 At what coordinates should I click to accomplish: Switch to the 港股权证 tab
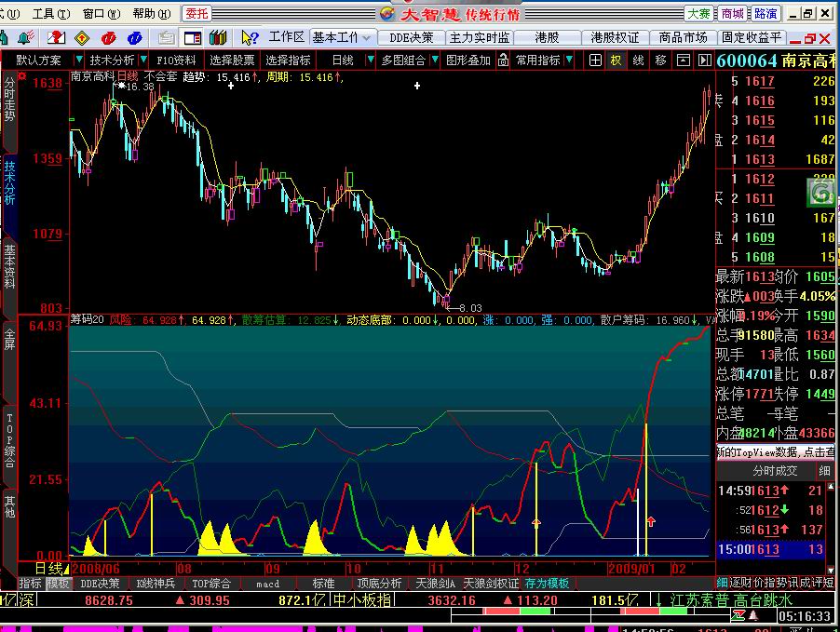point(615,37)
